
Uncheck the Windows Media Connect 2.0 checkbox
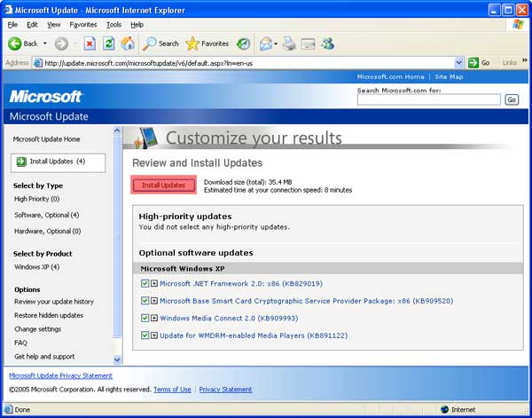pos(145,318)
